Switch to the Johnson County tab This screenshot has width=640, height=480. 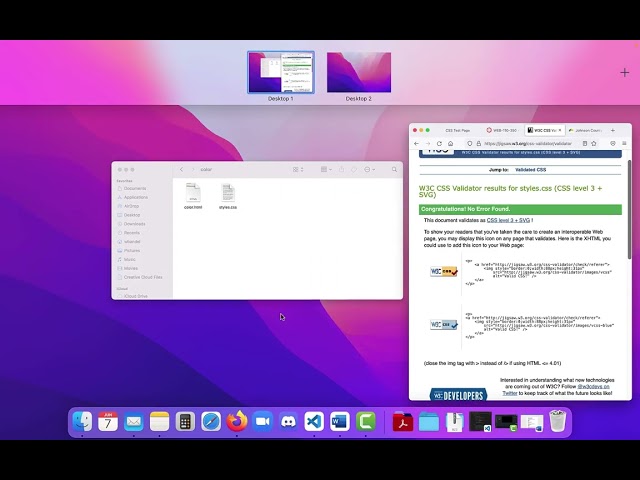[x=586, y=130]
